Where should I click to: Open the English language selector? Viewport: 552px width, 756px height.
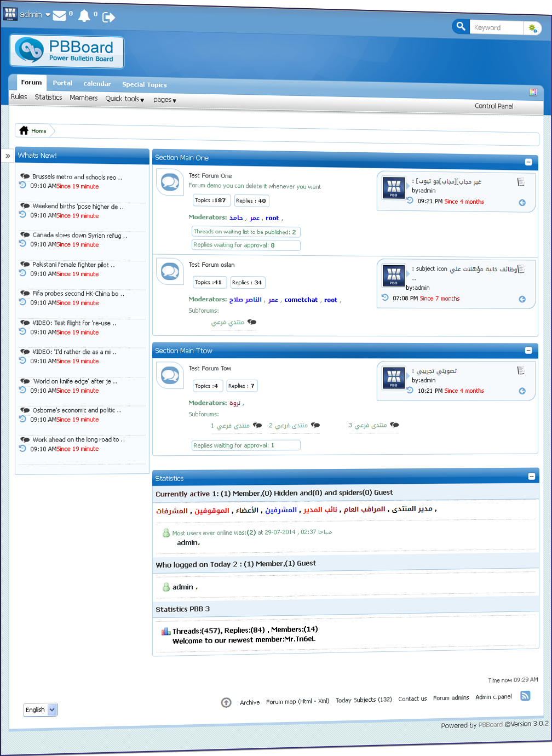40,709
